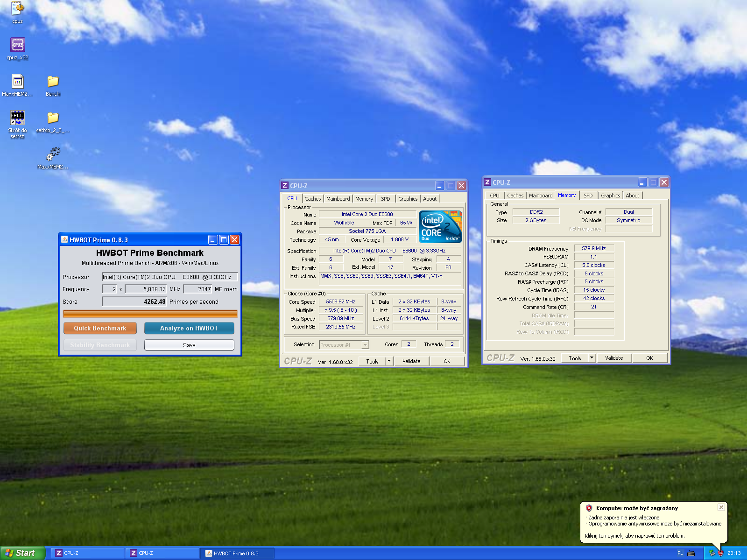
Task: Click the network connection tray icon
Action: [712, 553]
